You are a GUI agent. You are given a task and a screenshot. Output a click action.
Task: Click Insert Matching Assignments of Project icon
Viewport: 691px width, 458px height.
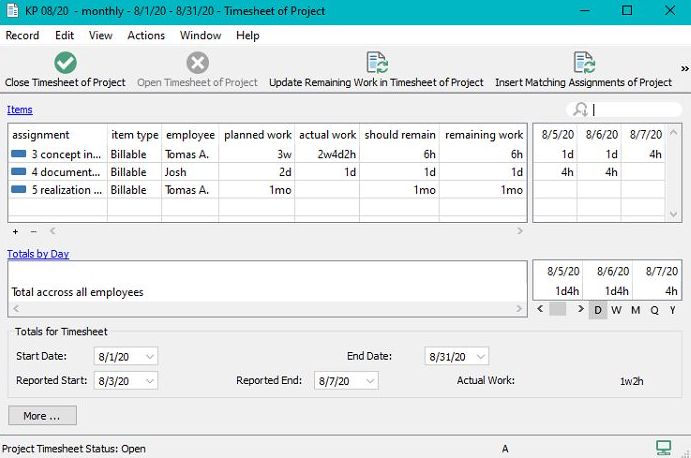[583, 63]
